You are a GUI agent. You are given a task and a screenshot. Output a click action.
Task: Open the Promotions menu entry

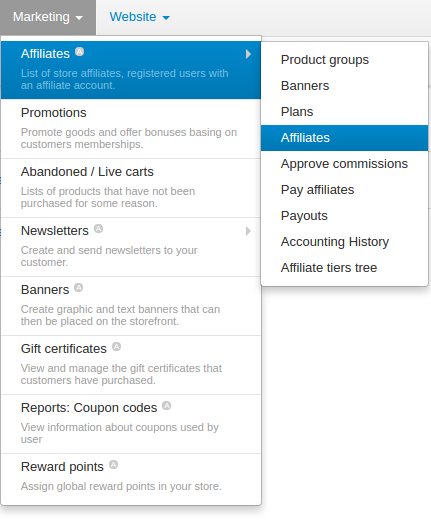point(131,129)
